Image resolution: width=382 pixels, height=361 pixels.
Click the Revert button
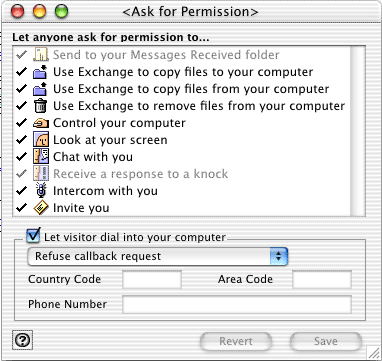point(236,341)
